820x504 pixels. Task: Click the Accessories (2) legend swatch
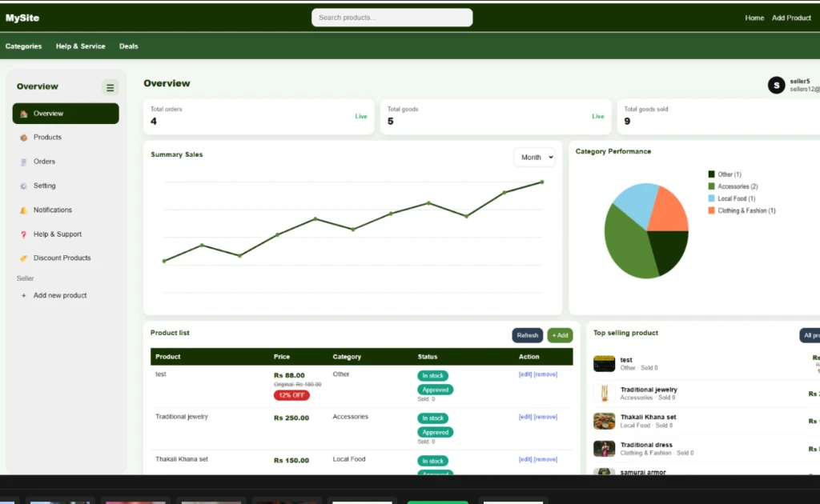point(711,186)
